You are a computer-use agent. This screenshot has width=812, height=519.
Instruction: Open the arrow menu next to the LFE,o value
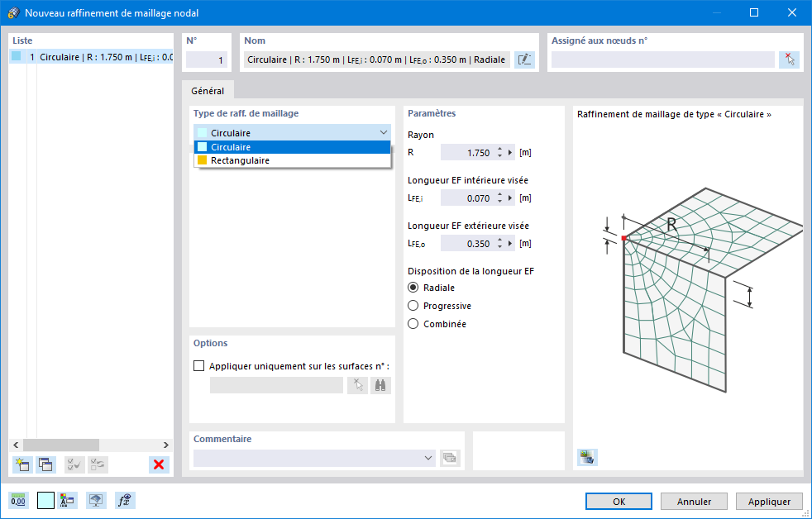tap(510, 244)
